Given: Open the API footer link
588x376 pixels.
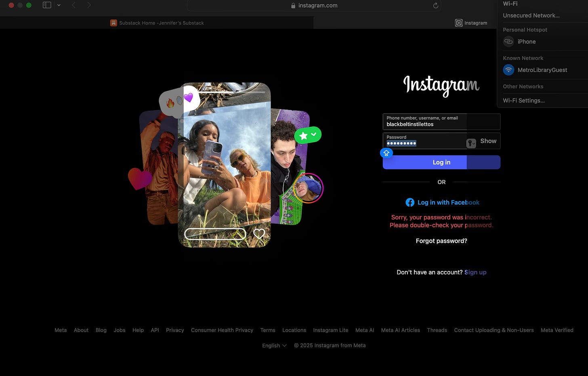Looking at the screenshot, I should pyautogui.click(x=155, y=330).
